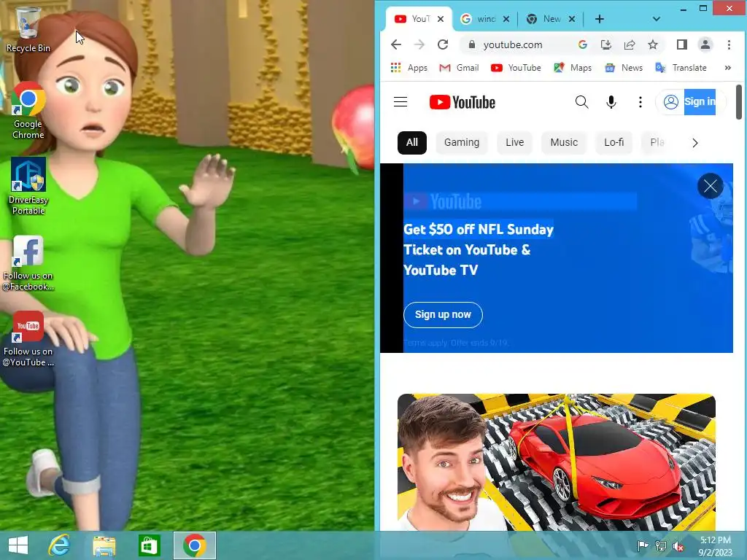The height and width of the screenshot is (560, 747).
Task: Open the Windows Store taskbar icon
Action: point(149,545)
